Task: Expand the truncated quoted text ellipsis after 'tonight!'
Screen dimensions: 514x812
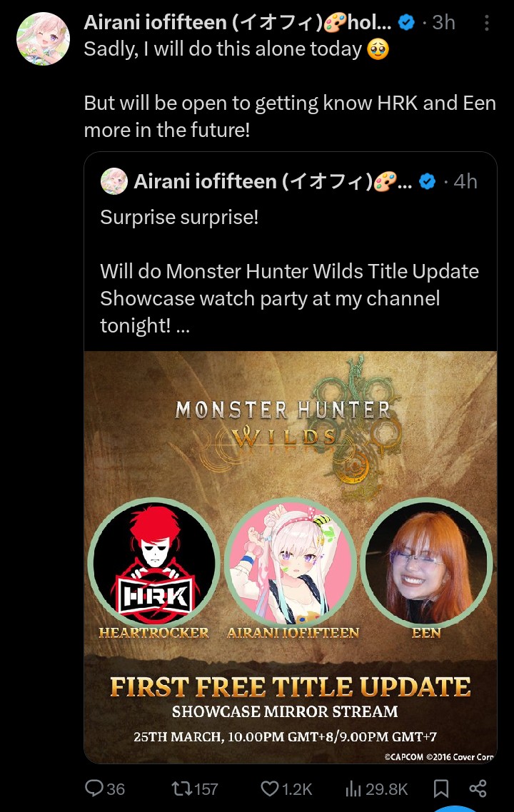Action: pos(183,326)
